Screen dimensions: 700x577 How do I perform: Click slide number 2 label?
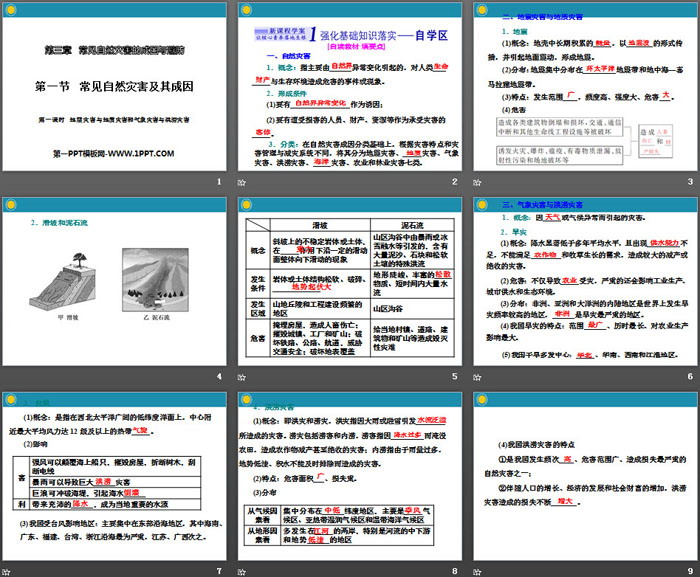pos(454,181)
